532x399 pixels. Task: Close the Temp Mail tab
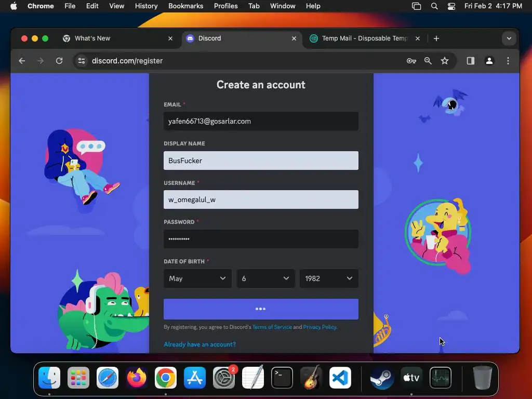click(x=418, y=38)
